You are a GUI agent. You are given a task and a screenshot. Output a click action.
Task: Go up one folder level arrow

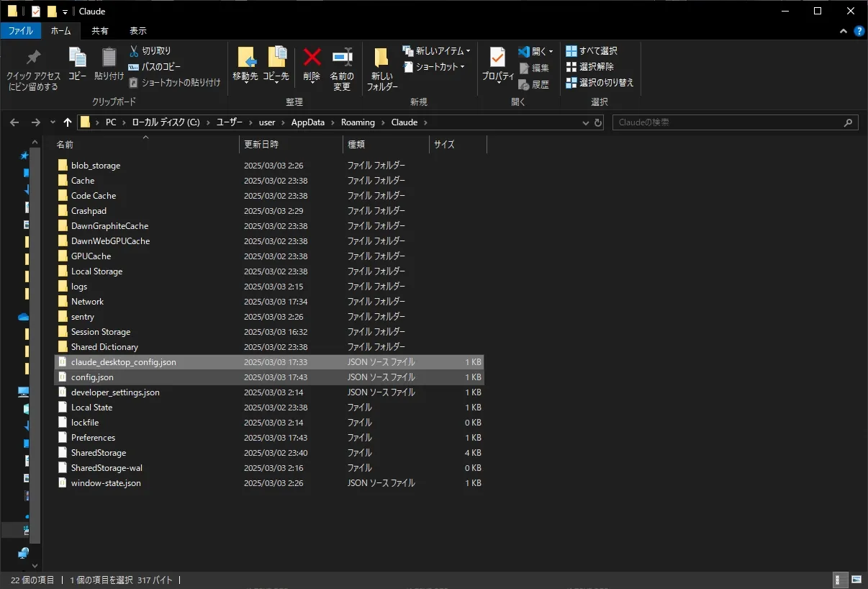coord(68,122)
